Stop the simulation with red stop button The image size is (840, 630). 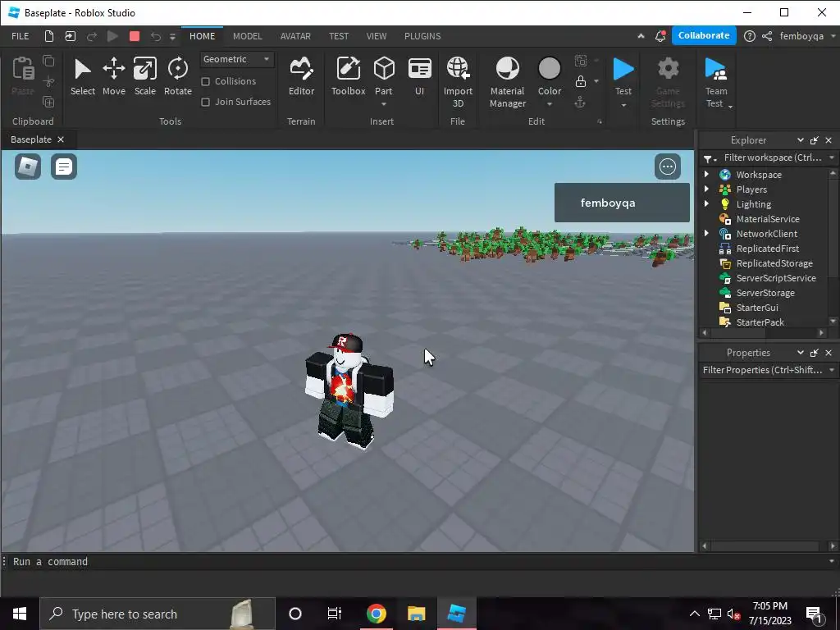135,36
